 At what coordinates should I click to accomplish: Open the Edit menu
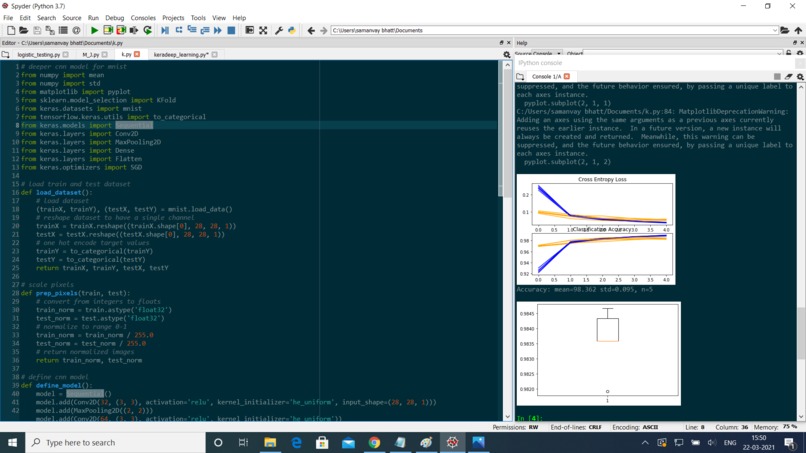click(25, 17)
